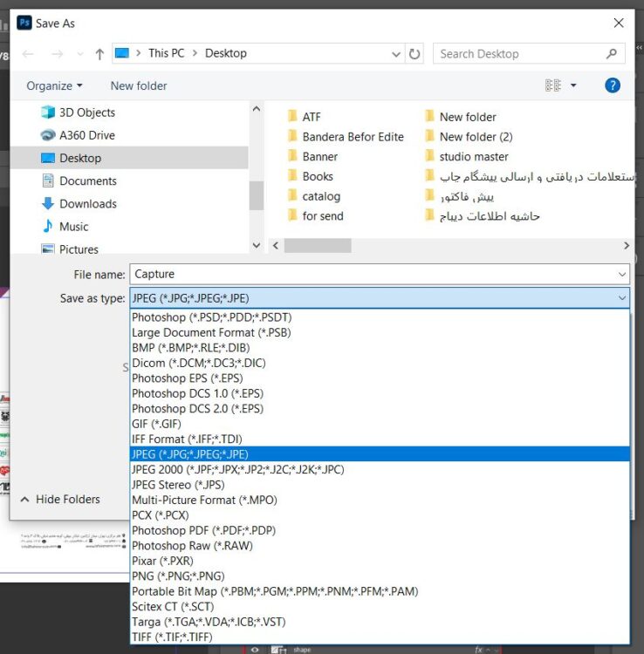Select the for send folder
This screenshot has width=644, height=654.
click(316, 216)
